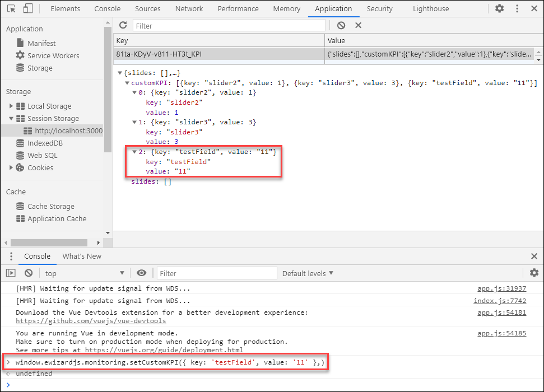Clear all storage items using circle-slash icon
This screenshot has width=544, height=392.
[341, 25]
